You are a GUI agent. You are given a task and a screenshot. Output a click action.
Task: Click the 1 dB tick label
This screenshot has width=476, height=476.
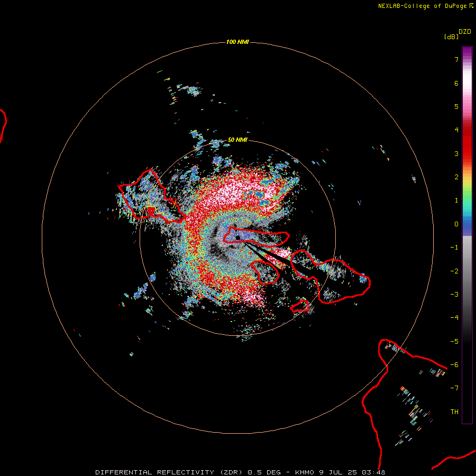coord(456,200)
